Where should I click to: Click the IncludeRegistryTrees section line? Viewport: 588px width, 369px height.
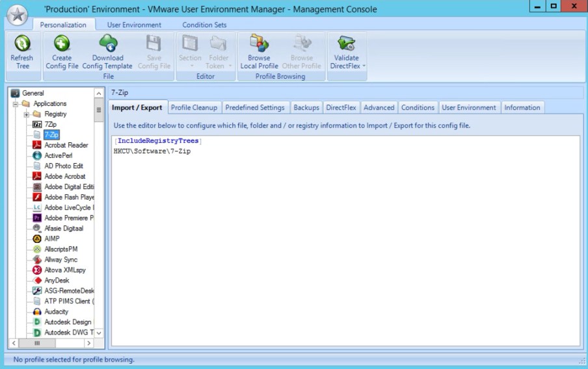pyautogui.click(x=158, y=141)
